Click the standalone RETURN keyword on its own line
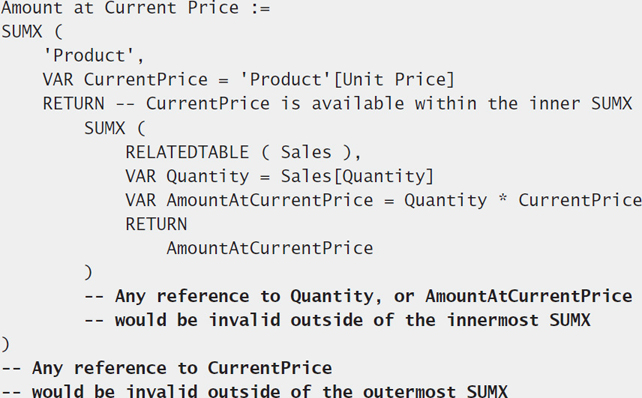642x398 pixels. click(156, 224)
